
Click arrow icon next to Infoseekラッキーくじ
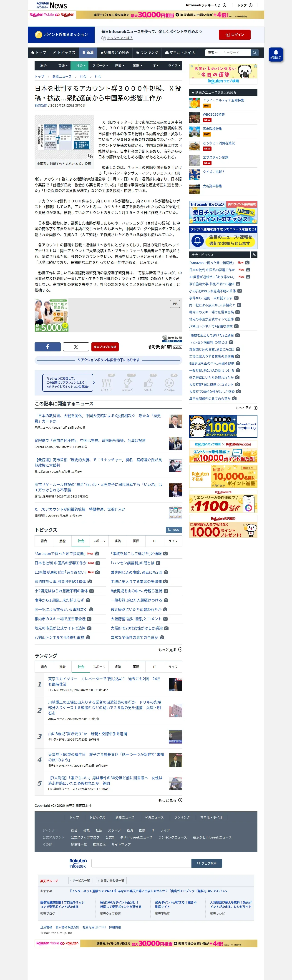pos(225,5)
